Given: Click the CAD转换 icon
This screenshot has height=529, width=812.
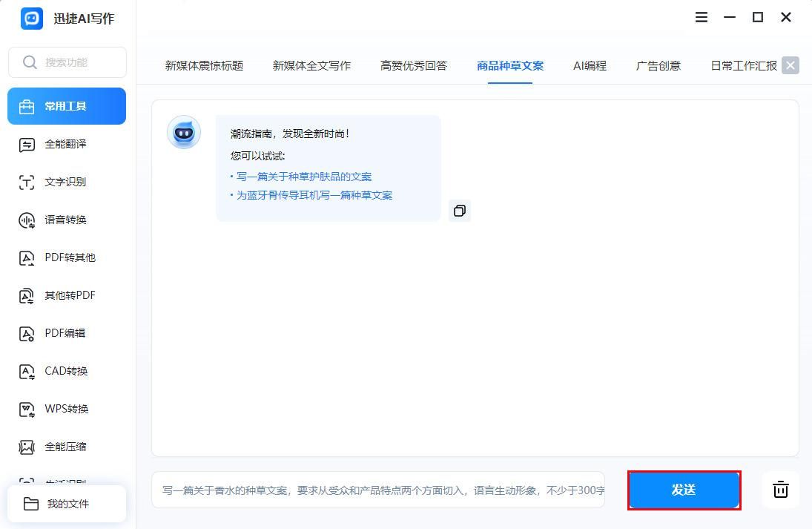Looking at the screenshot, I should point(27,372).
